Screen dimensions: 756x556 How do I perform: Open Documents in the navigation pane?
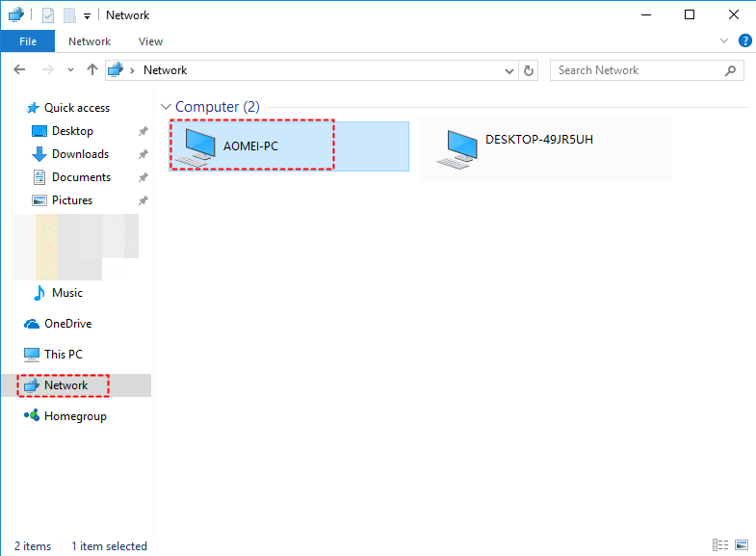[x=82, y=177]
